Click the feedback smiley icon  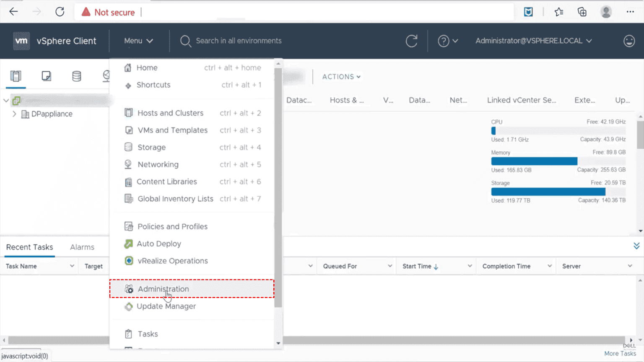(629, 41)
